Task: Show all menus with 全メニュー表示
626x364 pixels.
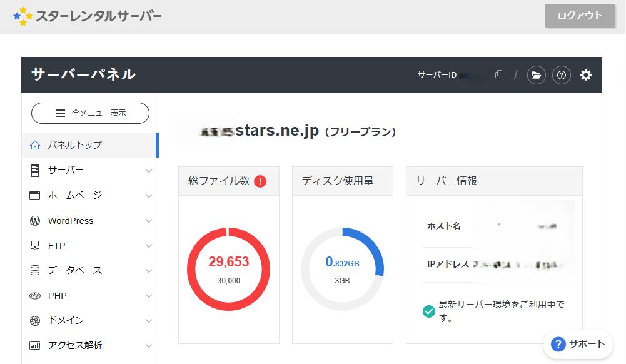Action: (90, 113)
